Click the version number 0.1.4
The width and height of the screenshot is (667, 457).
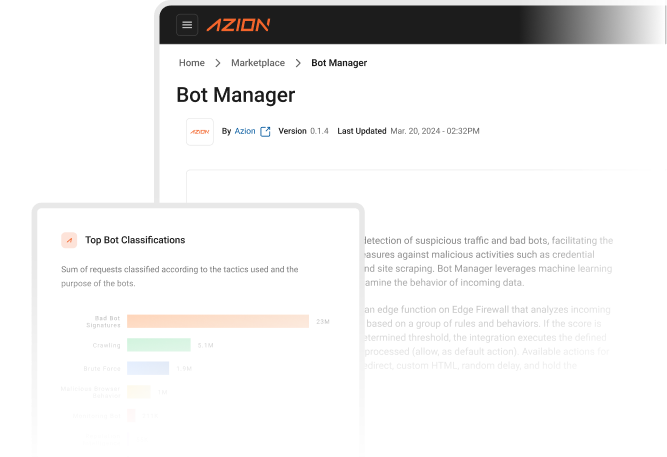(319, 131)
